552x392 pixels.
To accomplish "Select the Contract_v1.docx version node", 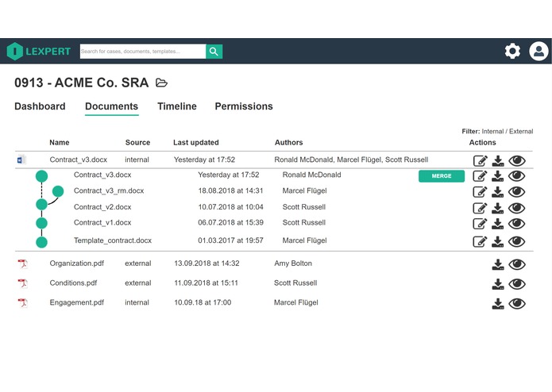I will [41, 223].
